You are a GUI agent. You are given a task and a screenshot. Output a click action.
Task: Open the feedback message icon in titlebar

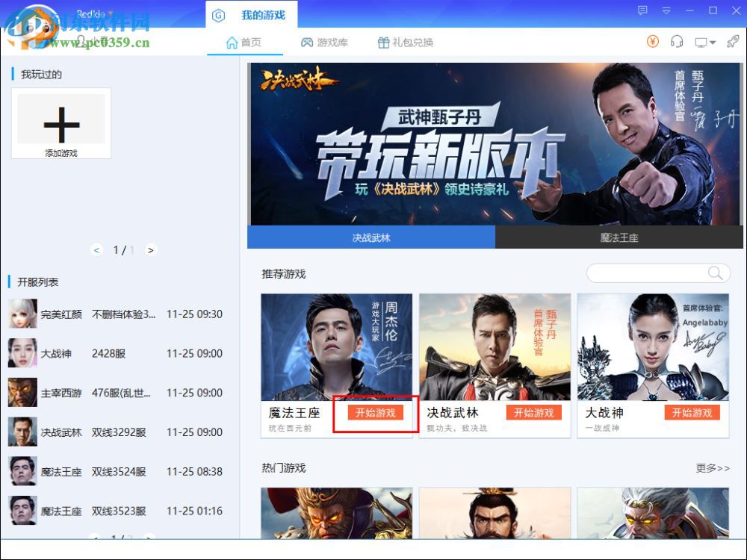pos(642,10)
